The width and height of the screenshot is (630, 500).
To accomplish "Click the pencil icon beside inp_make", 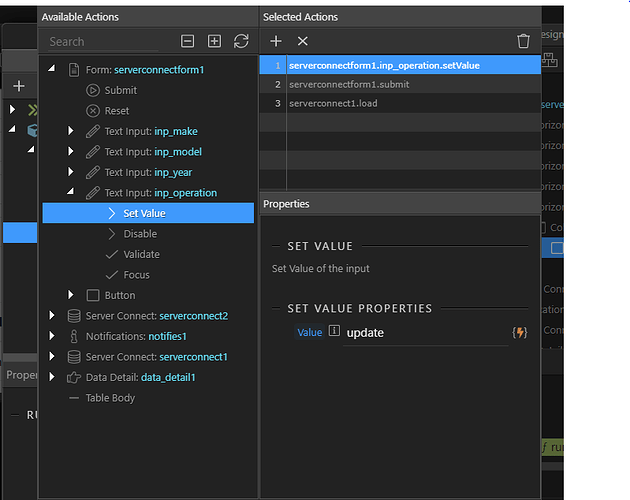I will coord(93,131).
